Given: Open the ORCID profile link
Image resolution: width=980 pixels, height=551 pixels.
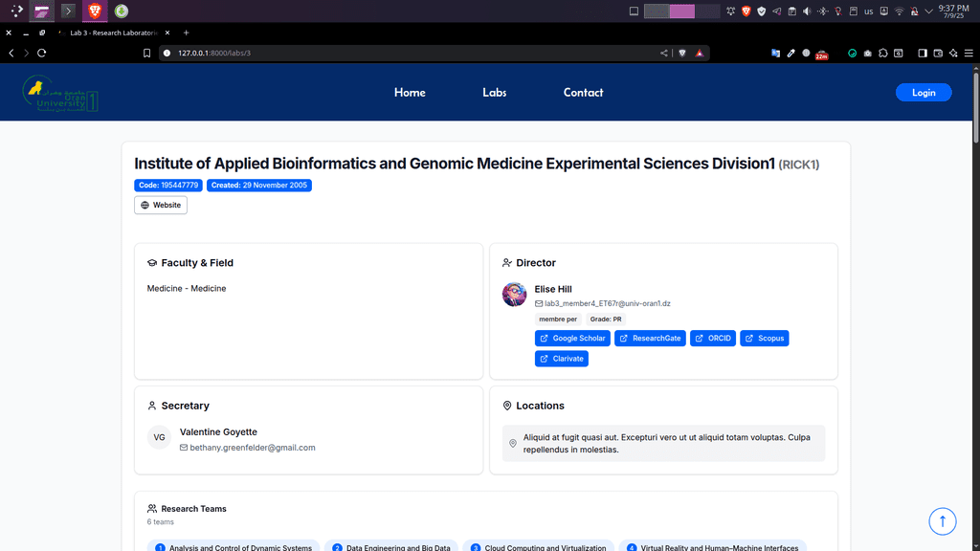Looking at the screenshot, I should pyautogui.click(x=713, y=339).
